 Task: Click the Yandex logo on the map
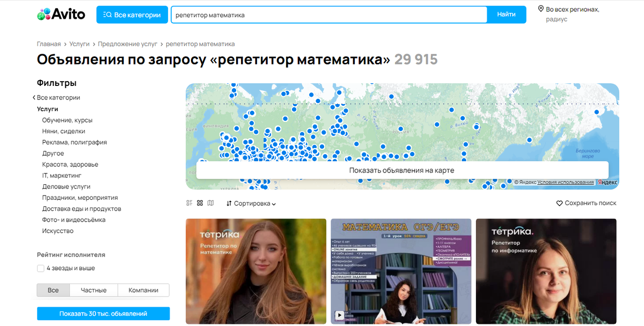click(x=608, y=183)
